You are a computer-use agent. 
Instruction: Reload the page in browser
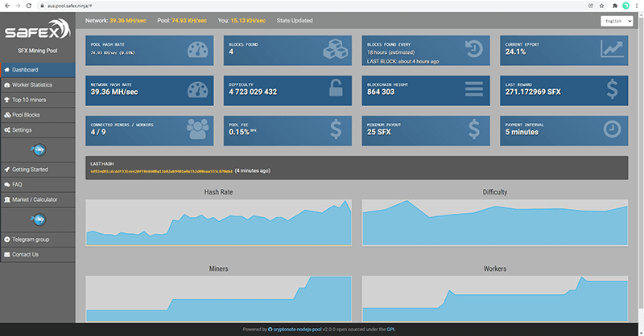coord(28,6)
